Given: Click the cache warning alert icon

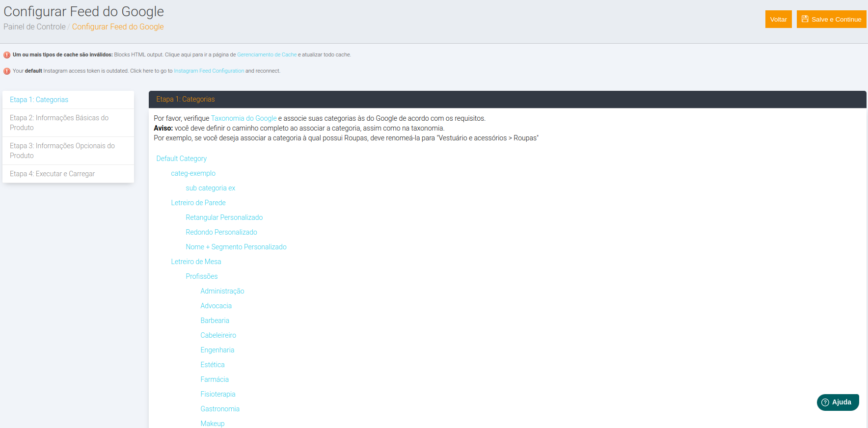Looking at the screenshot, I should click(7, 55).
